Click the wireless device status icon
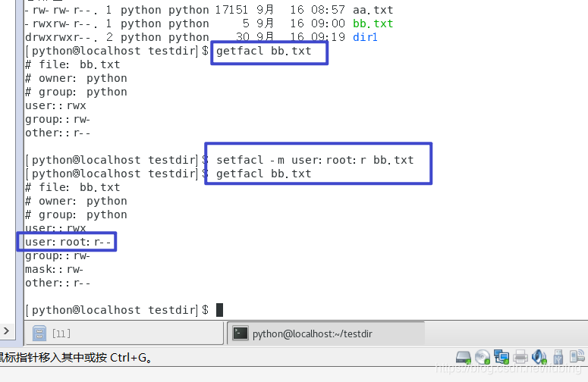 (577, 357)
